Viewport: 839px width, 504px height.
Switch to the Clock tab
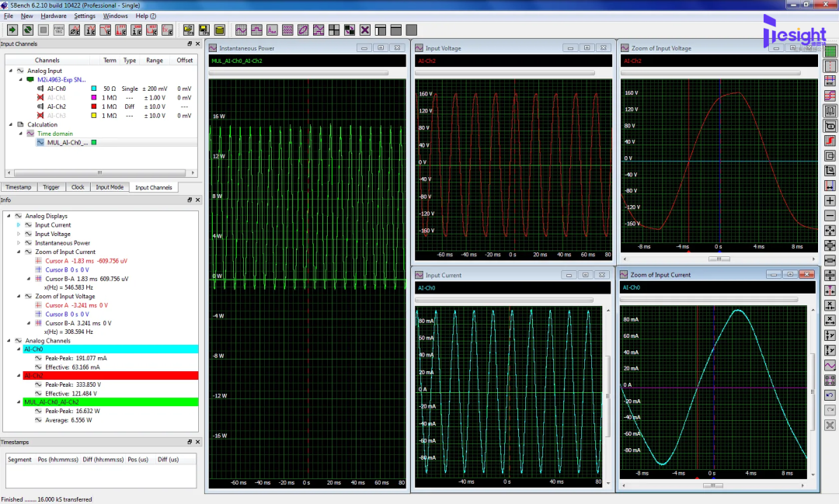[x=78, y=187]
